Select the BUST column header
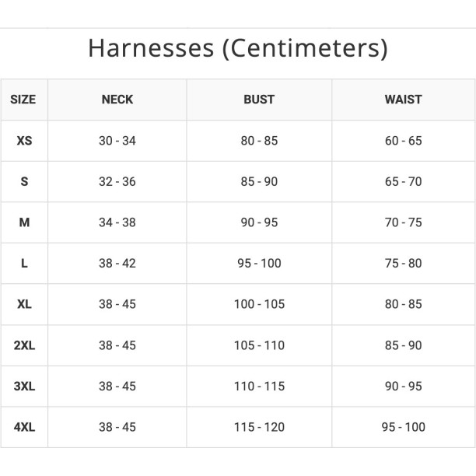 pos(259,100)
